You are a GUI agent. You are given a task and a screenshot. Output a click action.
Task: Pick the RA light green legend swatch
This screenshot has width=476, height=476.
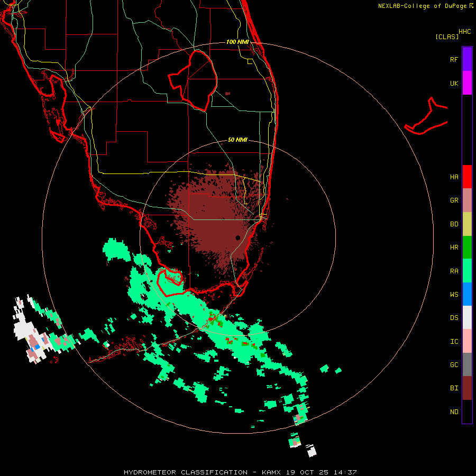pos(467,271)
